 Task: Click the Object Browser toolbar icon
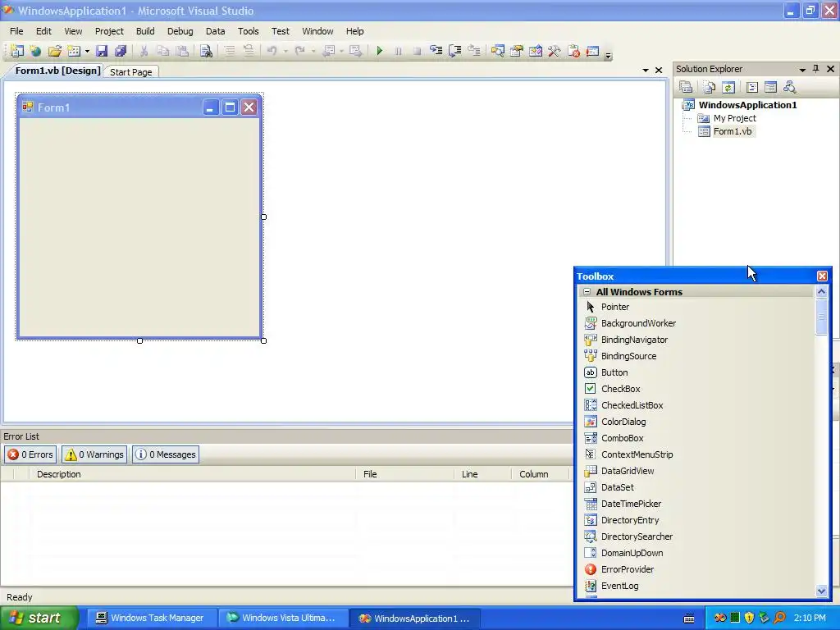[535, 51]
